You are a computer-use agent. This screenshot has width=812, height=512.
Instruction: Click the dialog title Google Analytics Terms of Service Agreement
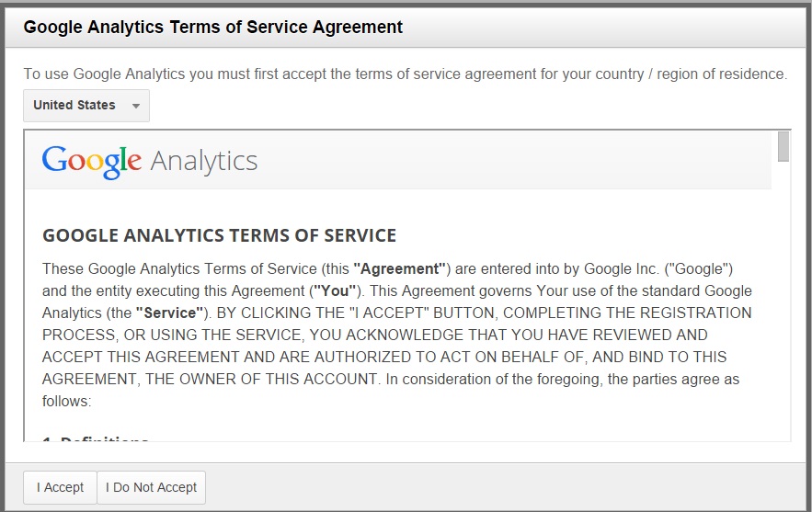[x=212, y=27]
